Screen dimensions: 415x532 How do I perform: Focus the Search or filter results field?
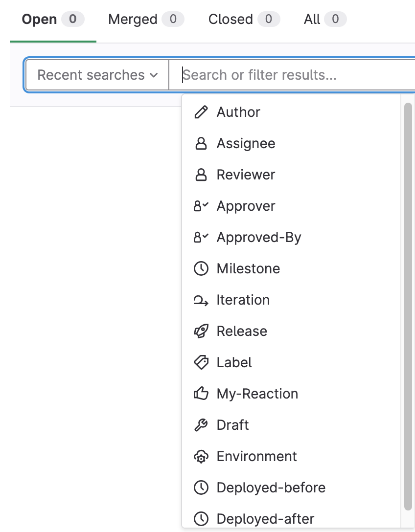(294, 75)
